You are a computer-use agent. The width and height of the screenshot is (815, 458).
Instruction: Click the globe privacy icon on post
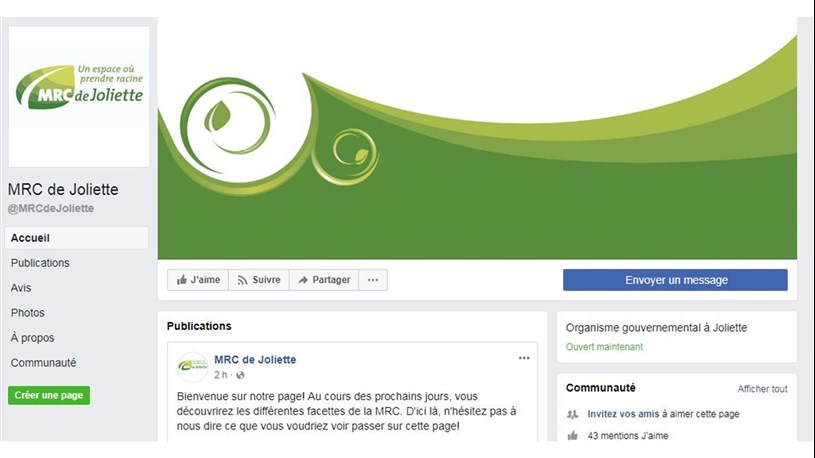240,375
